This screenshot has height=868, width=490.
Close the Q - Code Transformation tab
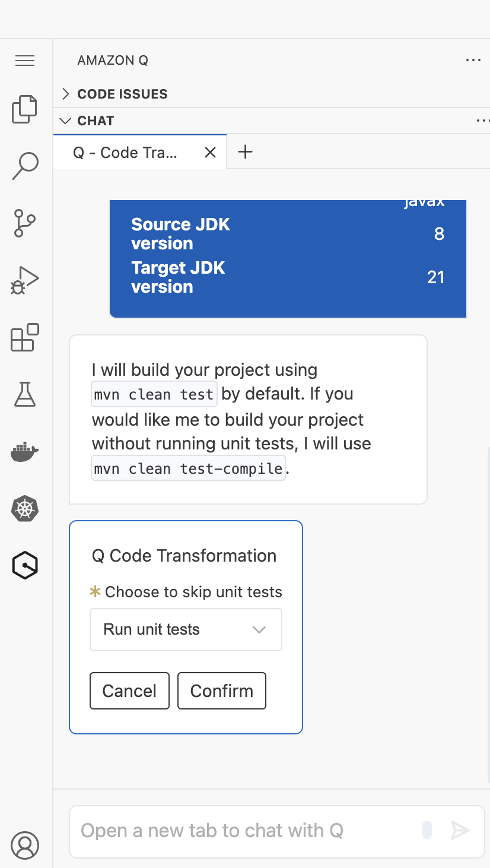click(x=210, y=153)
